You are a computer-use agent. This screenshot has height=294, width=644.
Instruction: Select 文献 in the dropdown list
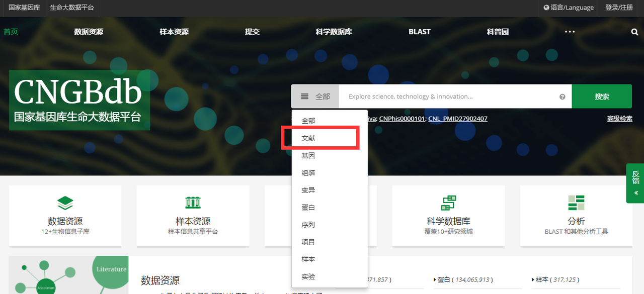pos(330,138)
